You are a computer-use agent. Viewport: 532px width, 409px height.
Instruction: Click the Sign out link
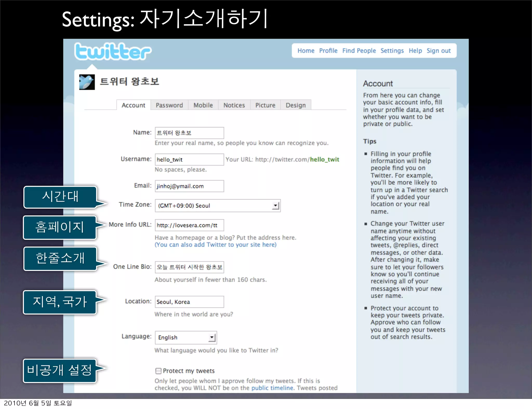[438, 51]
